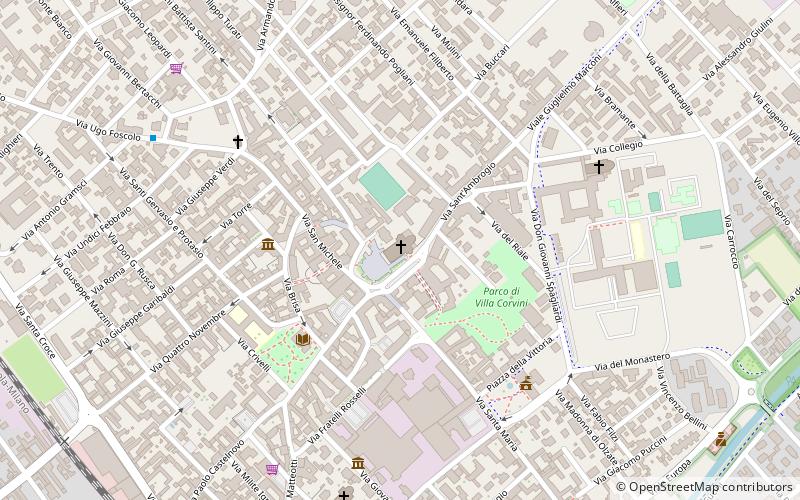Screen dimensions: 800x500
Task: Click the Via Santa Maria label
Action: point(497,424)
